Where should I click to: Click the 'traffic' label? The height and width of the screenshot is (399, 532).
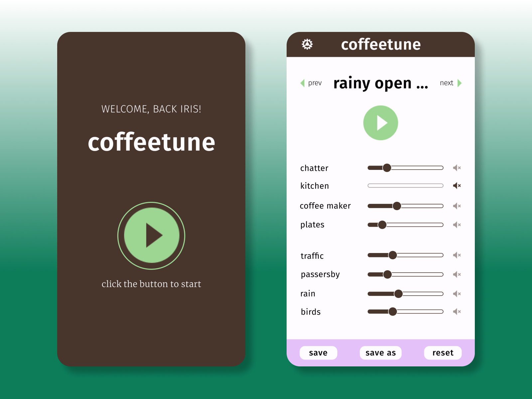(x=312, y=256)
